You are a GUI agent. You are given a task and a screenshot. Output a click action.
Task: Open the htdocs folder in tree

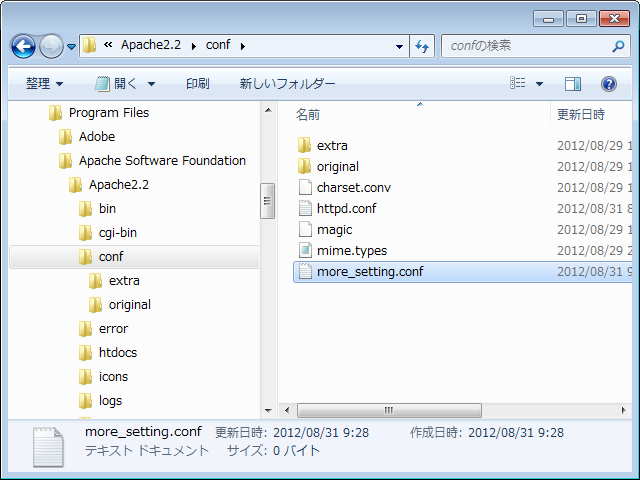click(x=117, y=353)
